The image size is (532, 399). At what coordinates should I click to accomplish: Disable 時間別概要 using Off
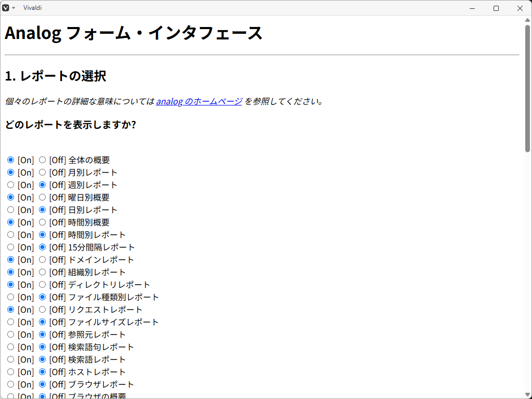pos(42,222)
